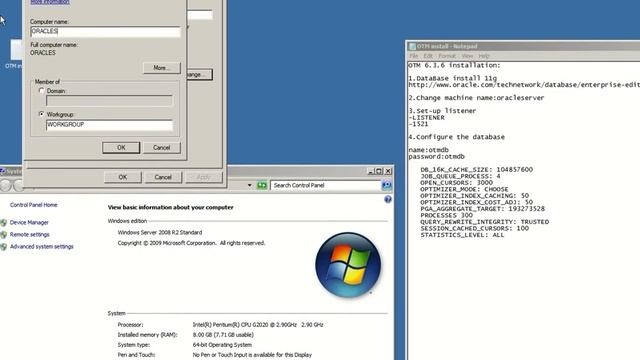Click '8.00 GB (7.71 GB usable)' memory value
Viewport: 640px width, 360px height.
223,335
